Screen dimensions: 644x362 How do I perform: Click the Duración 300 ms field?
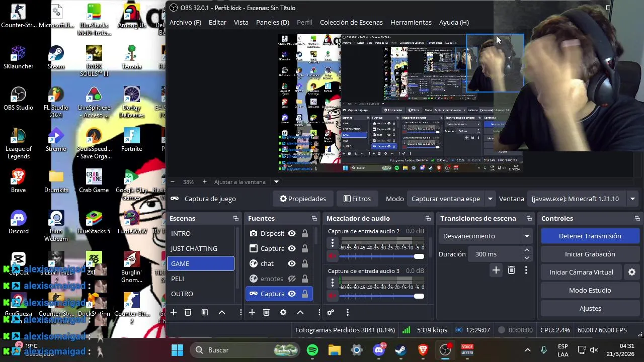[495, 254]
